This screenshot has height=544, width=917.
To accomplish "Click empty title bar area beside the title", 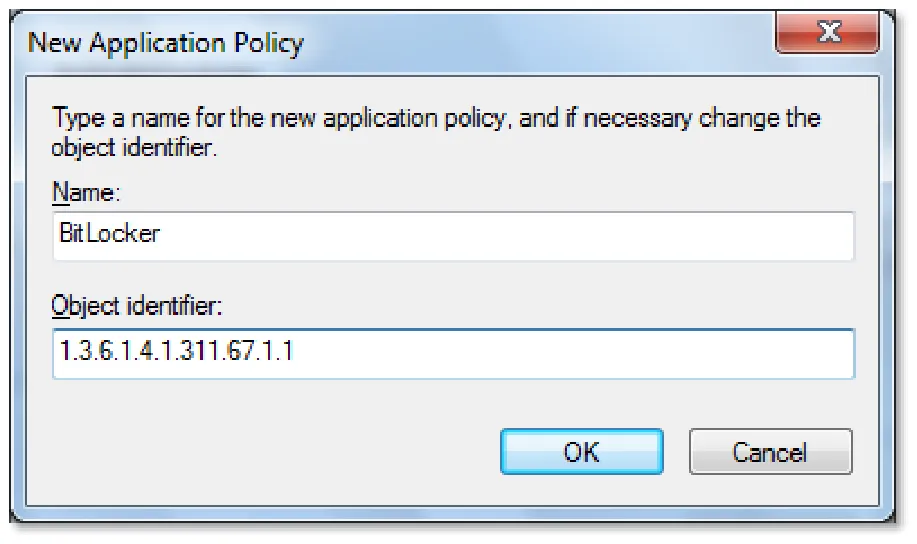I will [538, 42].
